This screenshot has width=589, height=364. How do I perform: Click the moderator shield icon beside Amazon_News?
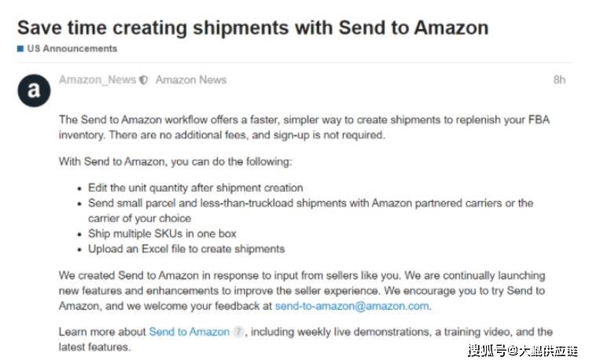(143, 80)
